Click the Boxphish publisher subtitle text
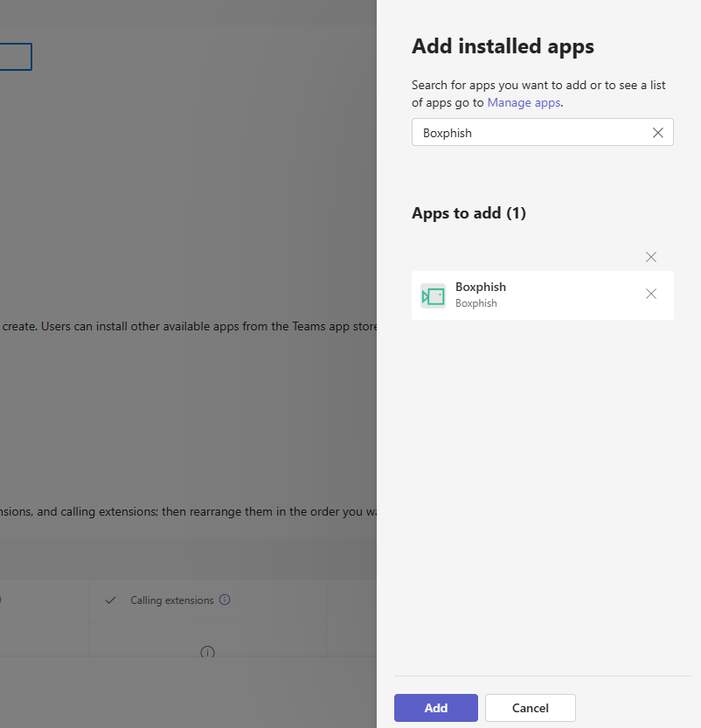Viewport: 701px width, 728px height. [476, 303]
